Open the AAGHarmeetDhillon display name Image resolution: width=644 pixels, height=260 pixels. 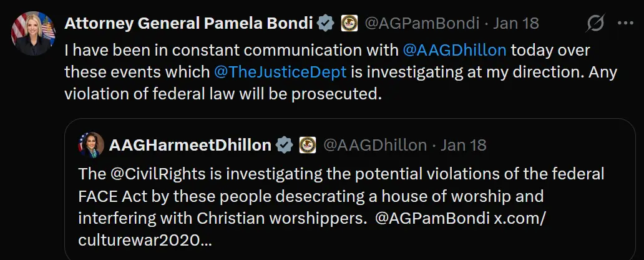click(190, 145)
